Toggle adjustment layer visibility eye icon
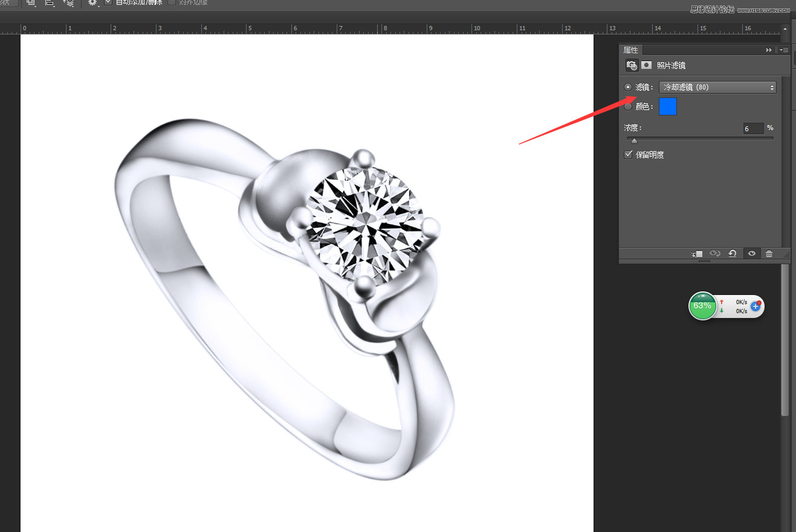The width and height of the screenshot is (796, 532). click(752, 254)
